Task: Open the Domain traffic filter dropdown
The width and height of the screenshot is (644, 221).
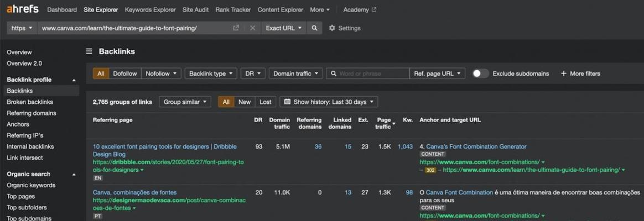Action: (295, 73)
